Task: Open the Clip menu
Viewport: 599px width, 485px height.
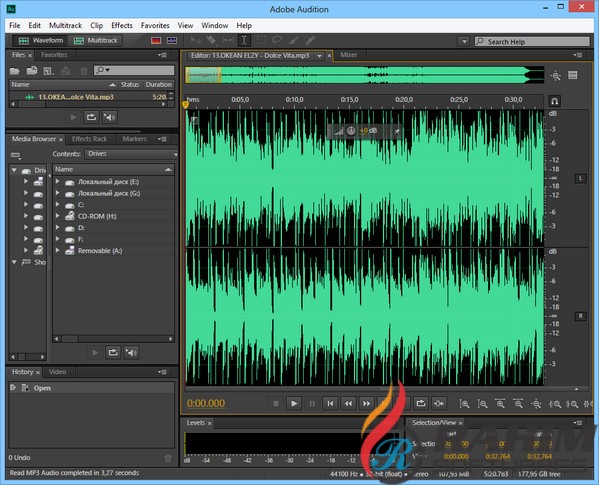Action: pyautogui.click(x=97, y=26)
